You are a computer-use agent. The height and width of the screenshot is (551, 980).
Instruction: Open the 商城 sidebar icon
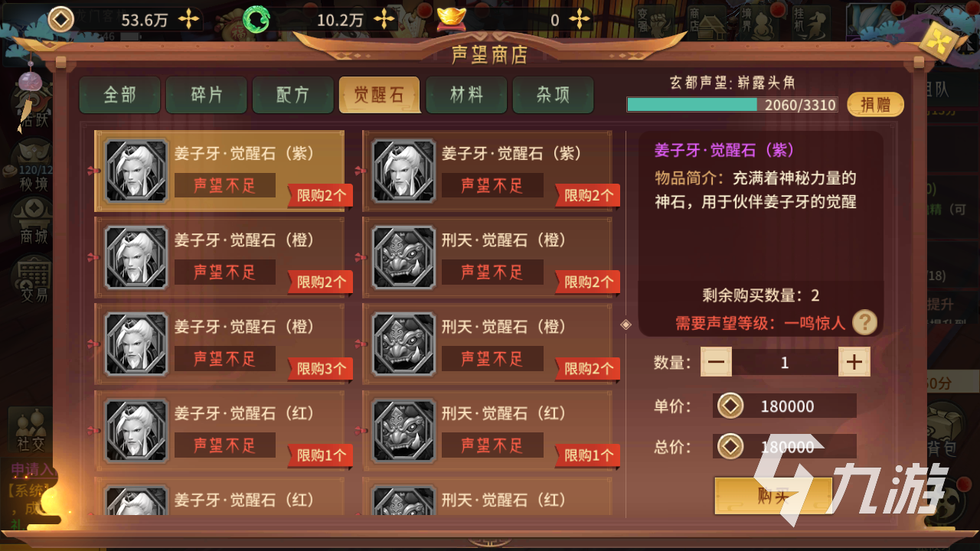coord(33,221)
